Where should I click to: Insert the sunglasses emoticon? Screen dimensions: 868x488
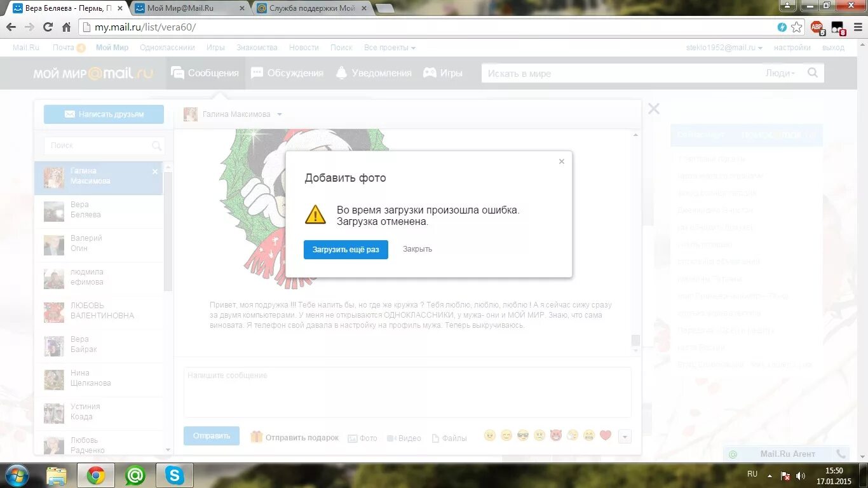[x=523, y=436]
